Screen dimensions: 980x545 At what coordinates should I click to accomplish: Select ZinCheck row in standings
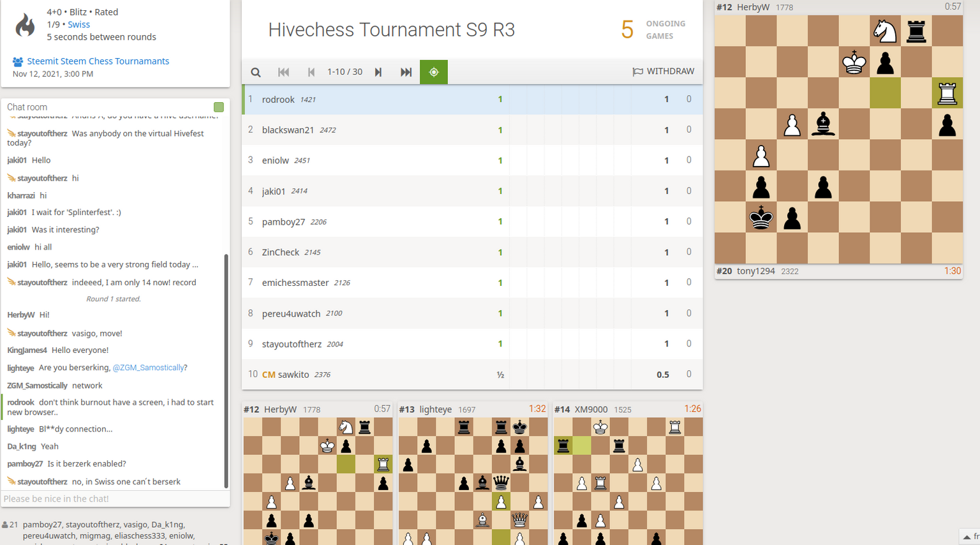click(473, 252)
